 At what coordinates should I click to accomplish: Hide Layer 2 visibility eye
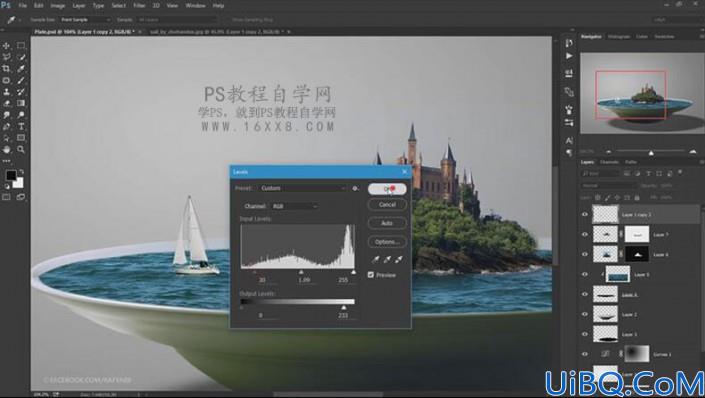585,314
